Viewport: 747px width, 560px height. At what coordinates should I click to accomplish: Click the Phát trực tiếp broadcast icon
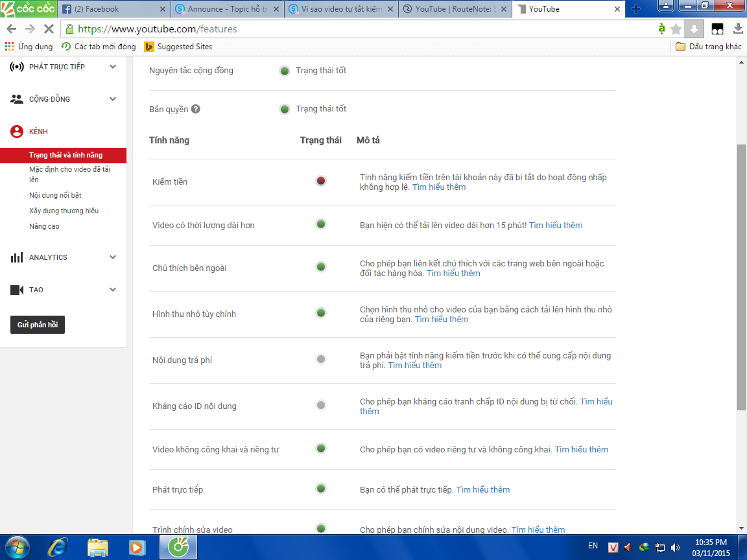tap(17, 67)
